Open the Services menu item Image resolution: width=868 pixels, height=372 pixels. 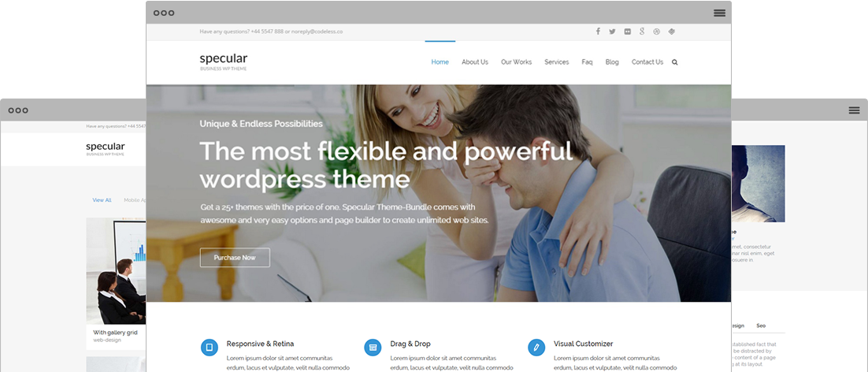(556, 62)
